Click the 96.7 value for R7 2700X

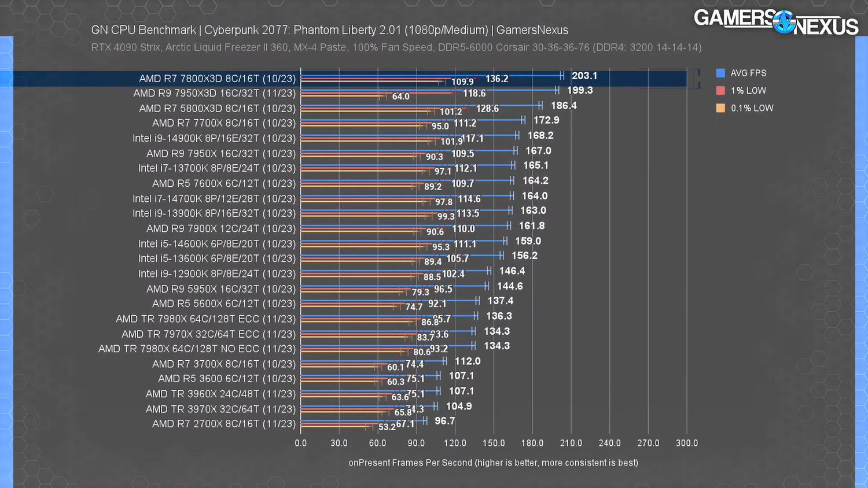[444, 421]
